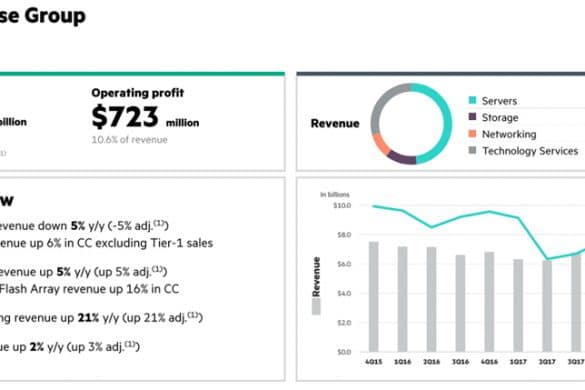Click the 'up 2% y/y (up 3% adj.)' line

[x=70, y=347]
